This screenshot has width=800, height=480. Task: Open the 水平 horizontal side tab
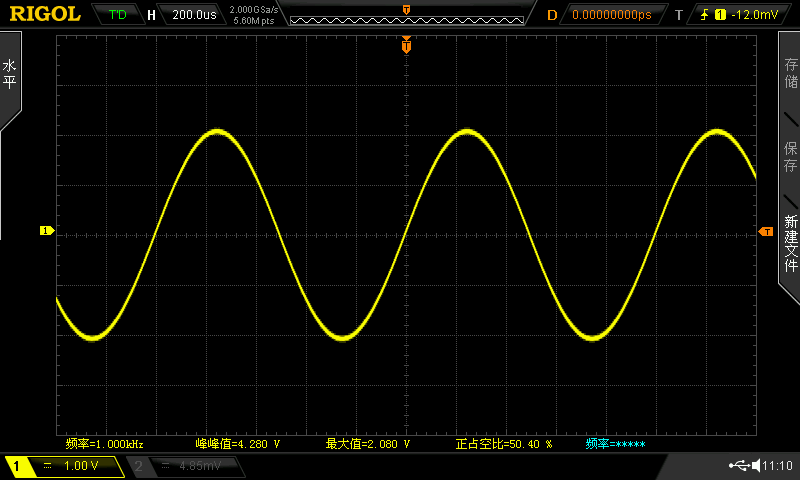pyautogui.click(x=10, y=75)
